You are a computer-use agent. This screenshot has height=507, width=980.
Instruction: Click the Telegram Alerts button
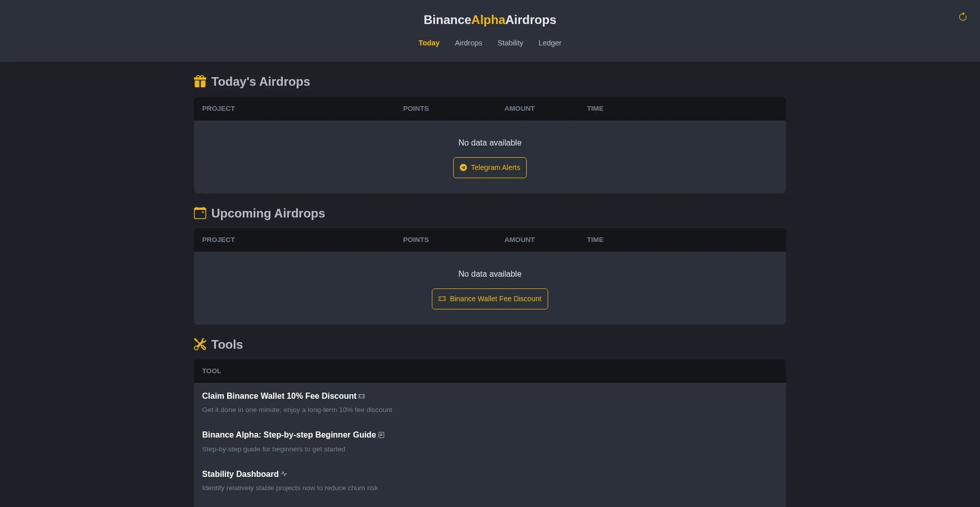click(x=490, y=167)
